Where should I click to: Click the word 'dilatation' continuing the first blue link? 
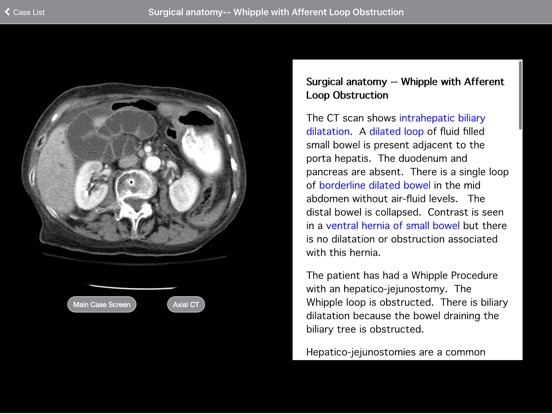click(x=328, y=131)
